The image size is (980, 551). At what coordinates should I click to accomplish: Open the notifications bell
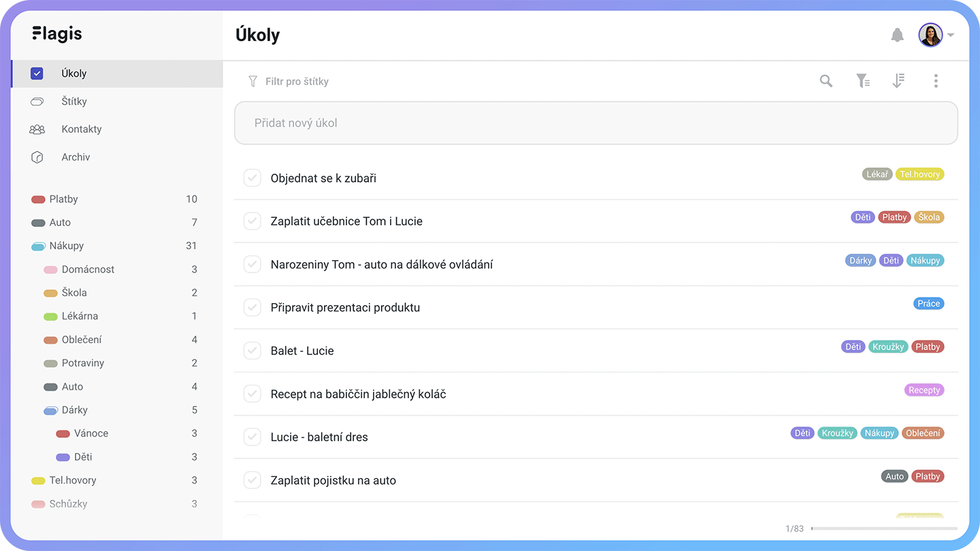[897, 35]
